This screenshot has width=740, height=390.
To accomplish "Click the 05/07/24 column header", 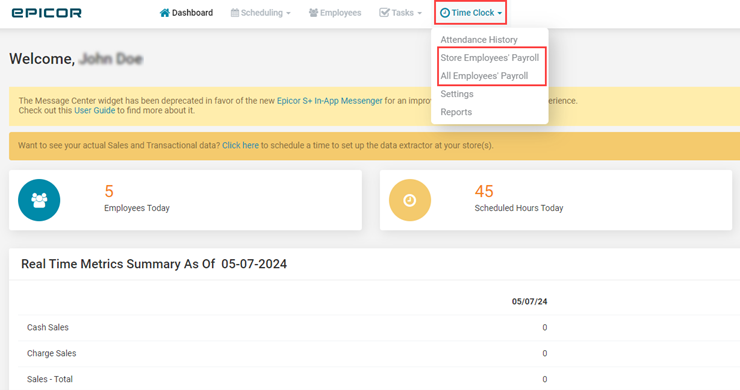I will [x=530, y=301].
